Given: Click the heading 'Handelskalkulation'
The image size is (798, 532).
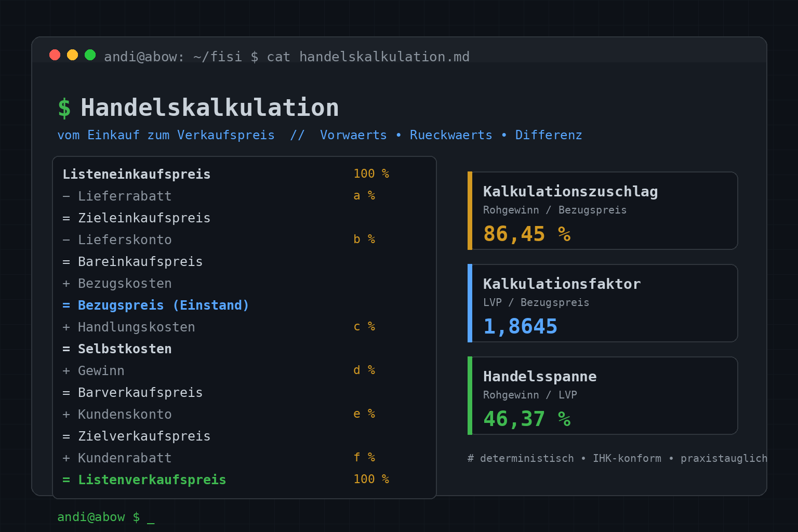Looking at the screenshot, I should point(210,108).
